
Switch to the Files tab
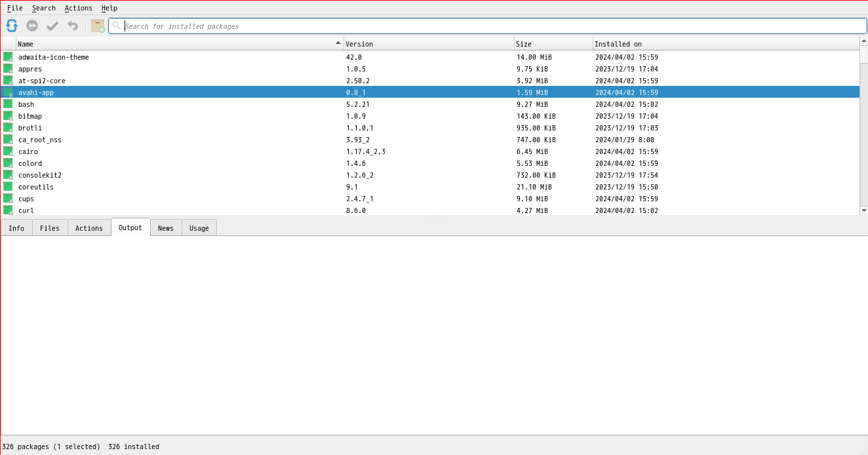tap(50, 228)
